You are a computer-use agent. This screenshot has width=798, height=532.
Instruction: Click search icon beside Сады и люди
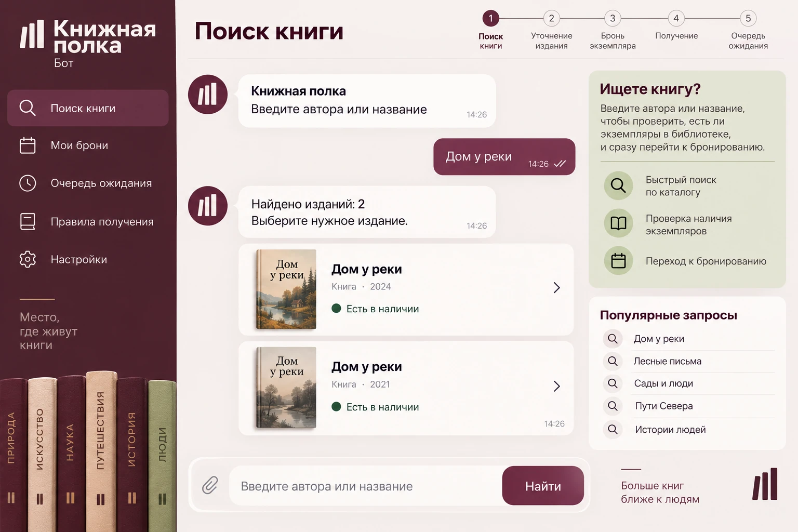(613, 383)
